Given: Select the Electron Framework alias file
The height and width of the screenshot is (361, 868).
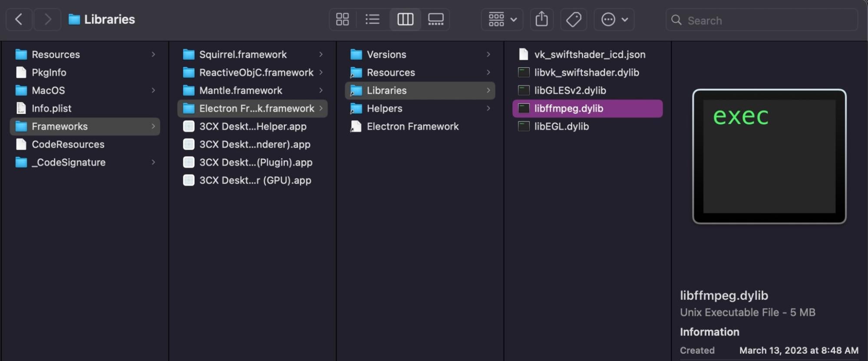Looking at the screenshot, I should click(412, 127).
